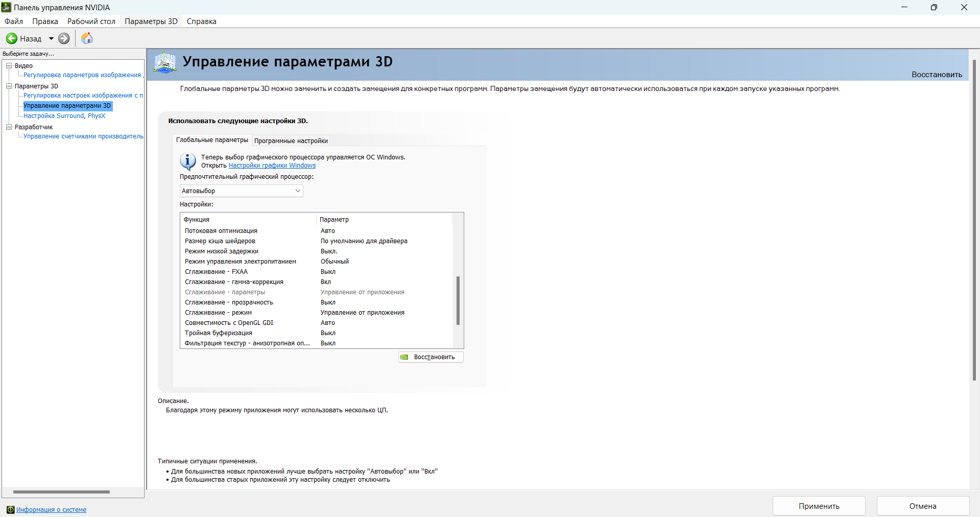Viewport: 980px width, 517px height.
Task: Open Управление счетчиками производительности item
Action: coord(83,136)
